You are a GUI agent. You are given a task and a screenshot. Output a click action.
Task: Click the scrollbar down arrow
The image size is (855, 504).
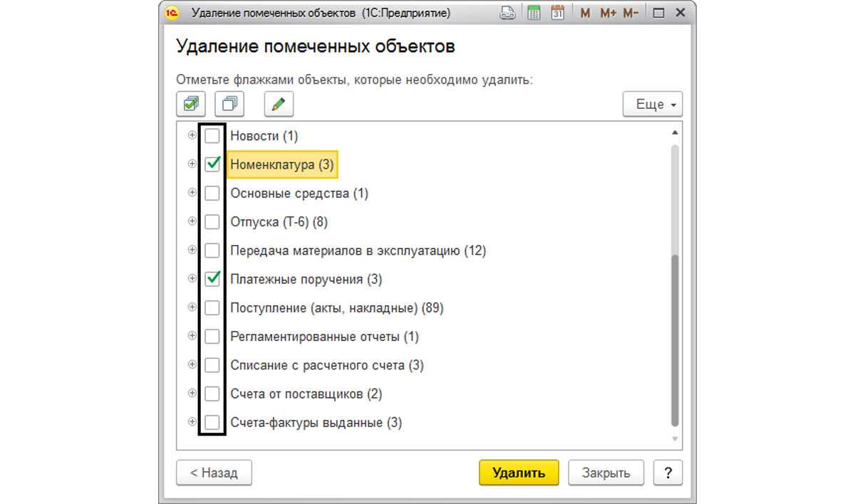[675, 439]
